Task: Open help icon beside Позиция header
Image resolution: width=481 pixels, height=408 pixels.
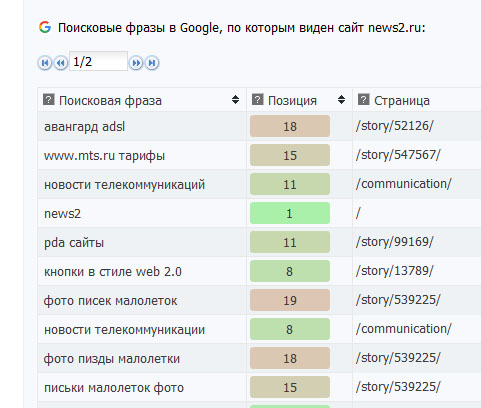Action: pyautogui.click(x=258, y=99)
